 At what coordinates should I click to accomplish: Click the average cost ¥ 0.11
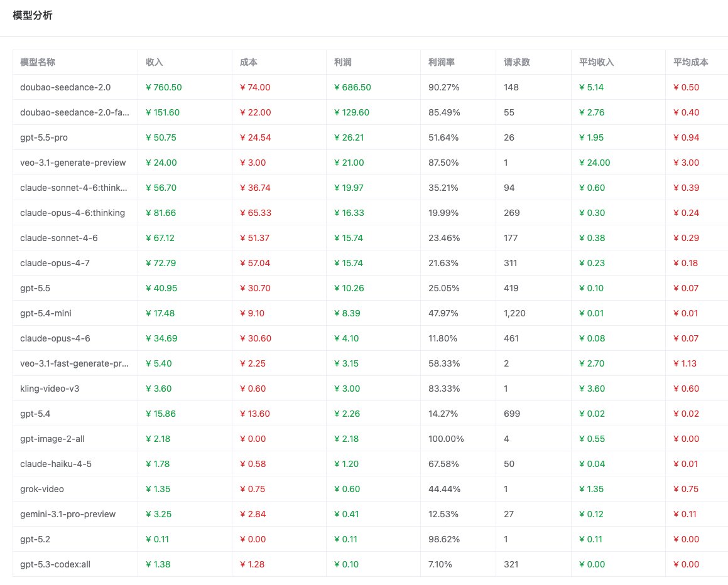coord(685,514)
